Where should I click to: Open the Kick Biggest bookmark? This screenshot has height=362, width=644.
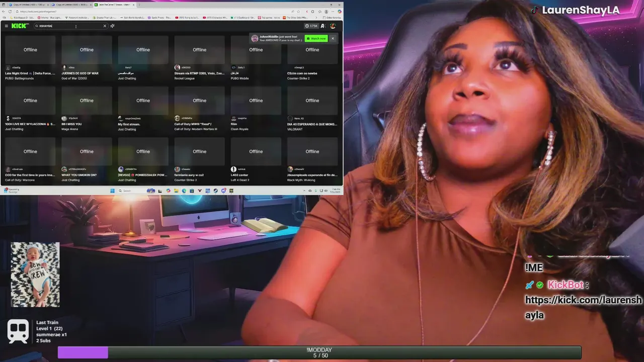(23, 18)
